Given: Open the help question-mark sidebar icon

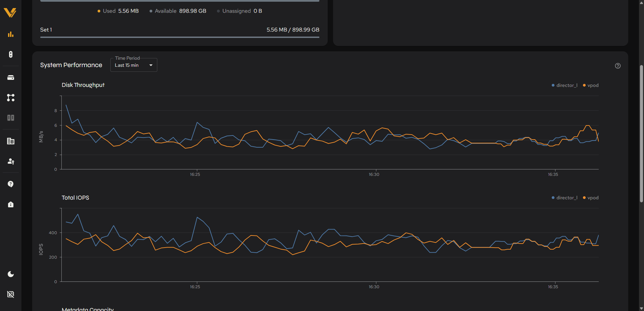Looking at the screenshot, I should point(11,184).
